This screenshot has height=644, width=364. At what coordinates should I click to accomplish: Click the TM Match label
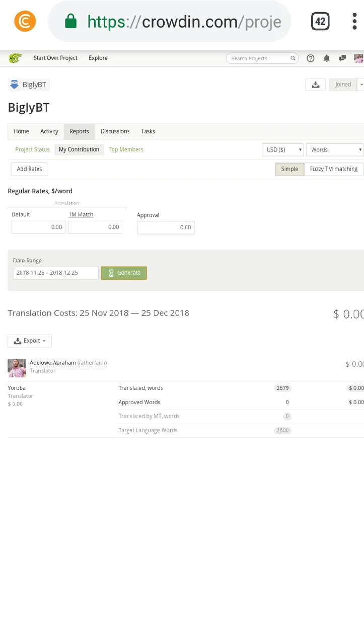point(81,214)
